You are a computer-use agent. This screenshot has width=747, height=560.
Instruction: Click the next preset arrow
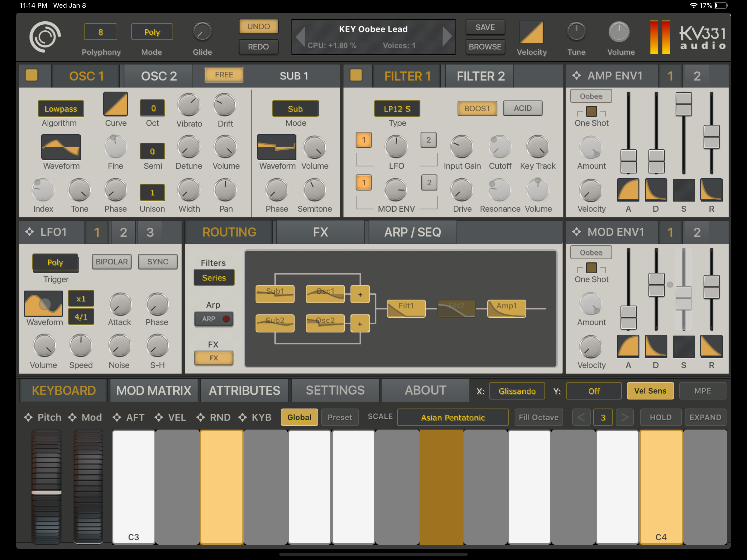(447, 36)
